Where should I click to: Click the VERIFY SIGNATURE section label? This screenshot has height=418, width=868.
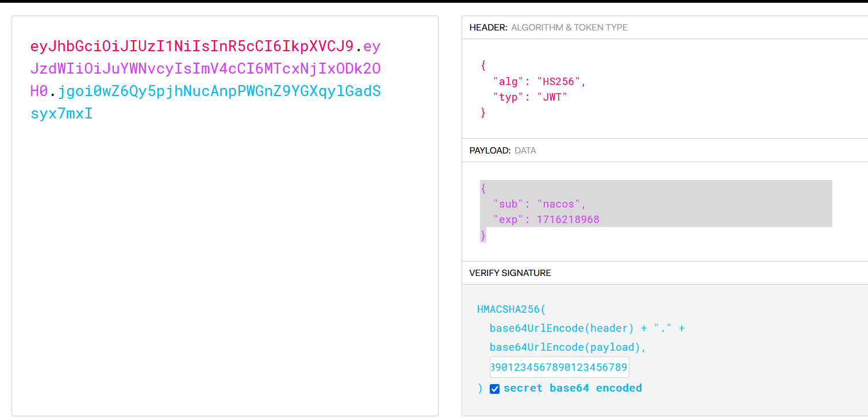click(x=510, y=273)
